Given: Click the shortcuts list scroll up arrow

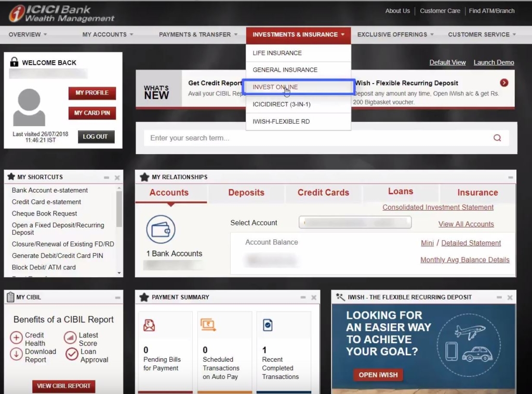Looking at the screenshot, I should 119,188.
